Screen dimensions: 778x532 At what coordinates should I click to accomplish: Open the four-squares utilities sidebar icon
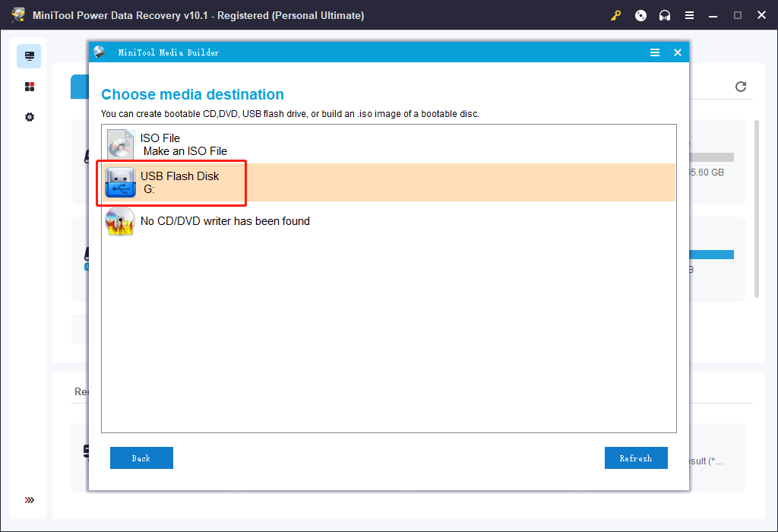30,87
